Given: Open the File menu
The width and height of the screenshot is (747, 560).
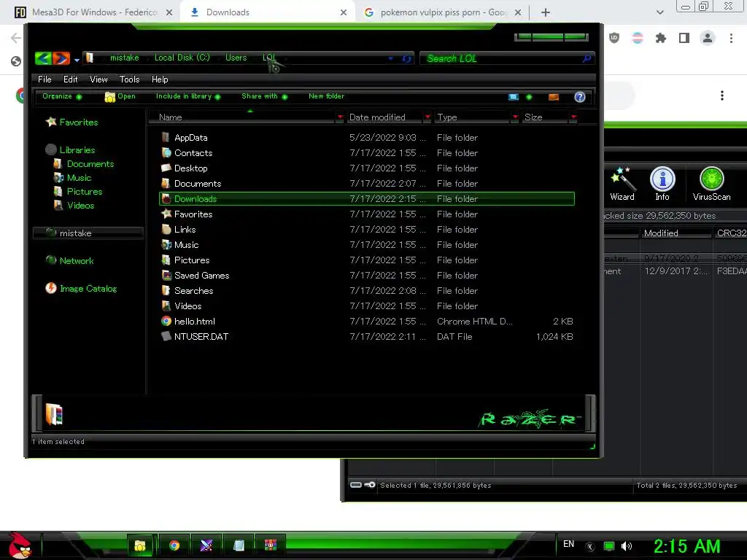Looking at the screenshot, I should click(x=44, y=79).
